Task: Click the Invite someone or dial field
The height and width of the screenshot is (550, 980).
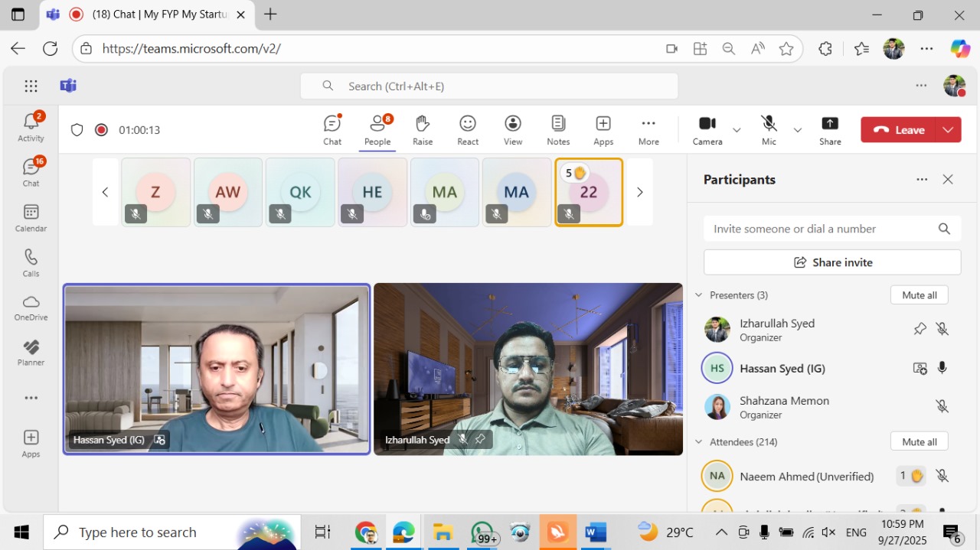Action: pos(819,229)
